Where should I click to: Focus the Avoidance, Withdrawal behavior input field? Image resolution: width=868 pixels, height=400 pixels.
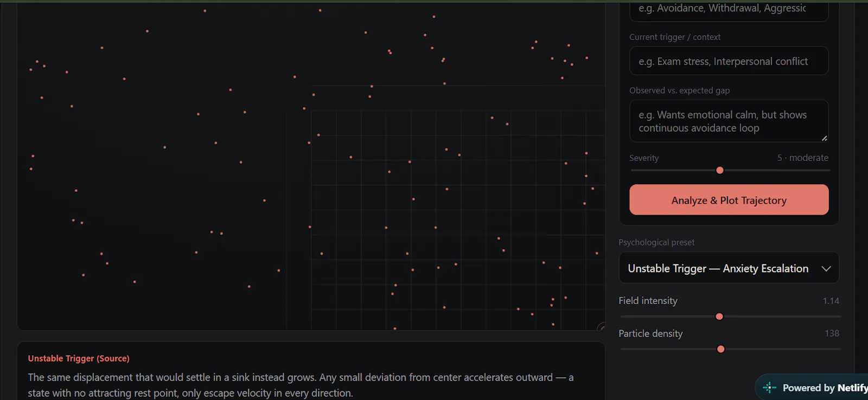click(729, 10)
